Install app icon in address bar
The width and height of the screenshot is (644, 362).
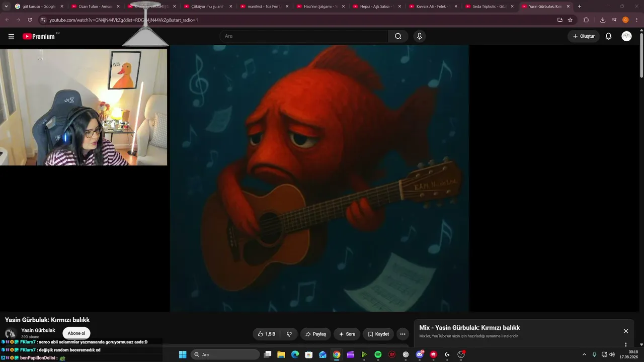point(560,20)
